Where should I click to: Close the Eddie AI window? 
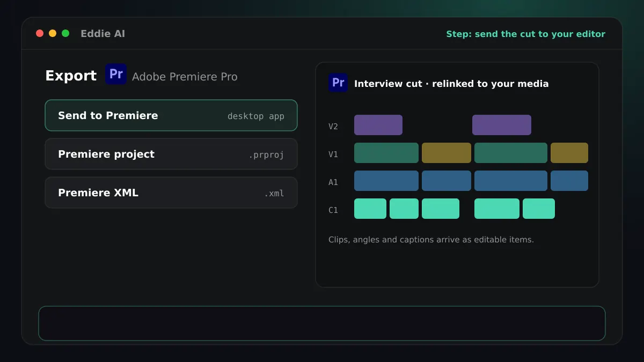coord(40,33)
